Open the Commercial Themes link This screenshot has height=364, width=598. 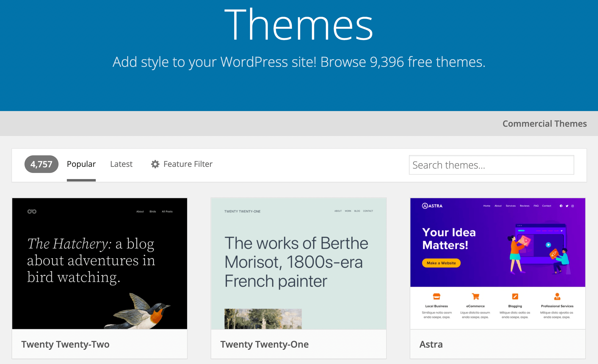544,124
